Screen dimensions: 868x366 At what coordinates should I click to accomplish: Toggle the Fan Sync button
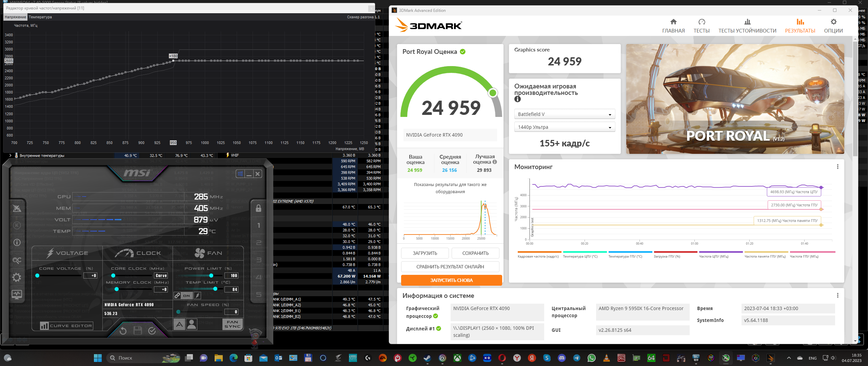coord(233,324)
